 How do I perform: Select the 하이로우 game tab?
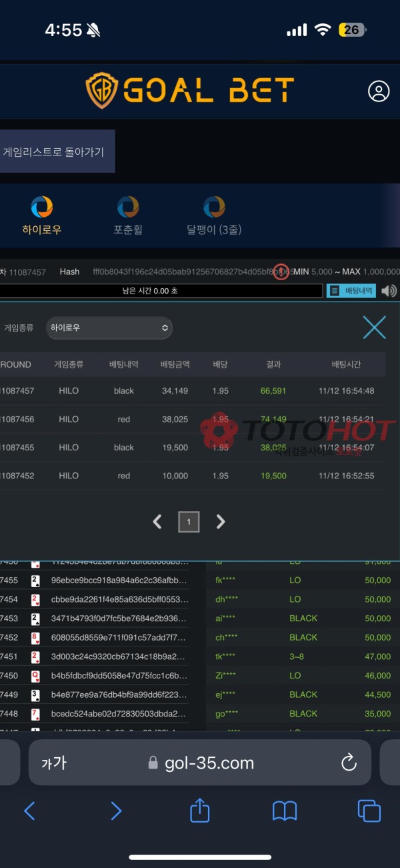tap(42, 215)
